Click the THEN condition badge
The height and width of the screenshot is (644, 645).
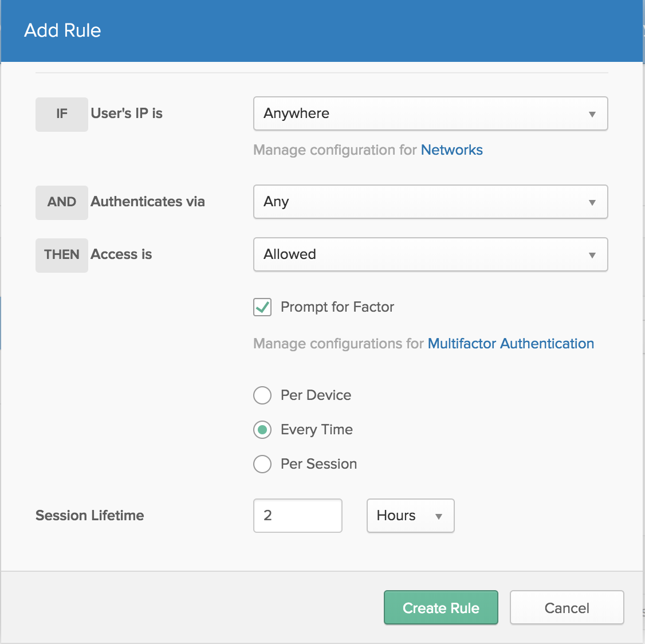click(x=62, y=255)
